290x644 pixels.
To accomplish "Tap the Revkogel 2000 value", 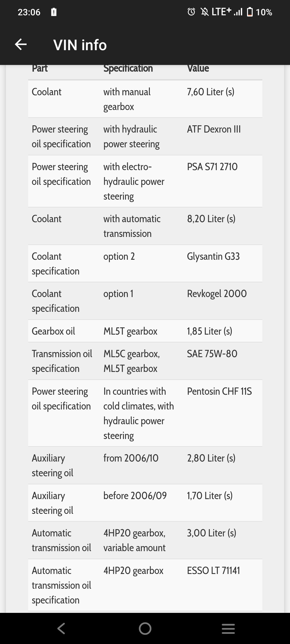I will pyautogui.click(x=217, y=294).
